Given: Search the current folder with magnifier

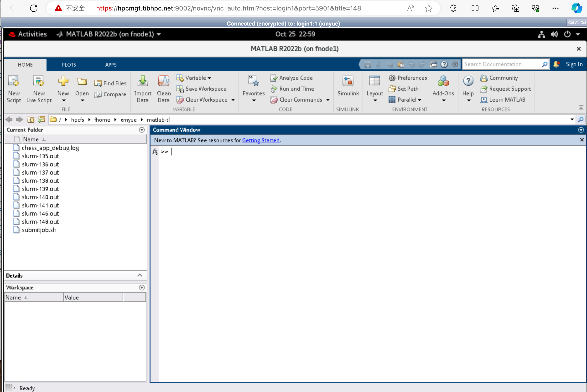Looking at the screenshot, I should coord(581,120).
